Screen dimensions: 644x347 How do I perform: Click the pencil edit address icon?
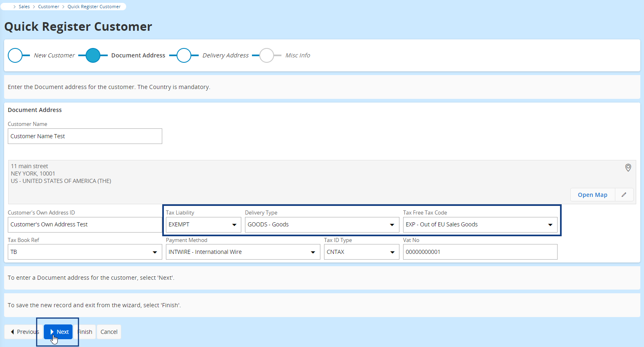tap(624, 195)
